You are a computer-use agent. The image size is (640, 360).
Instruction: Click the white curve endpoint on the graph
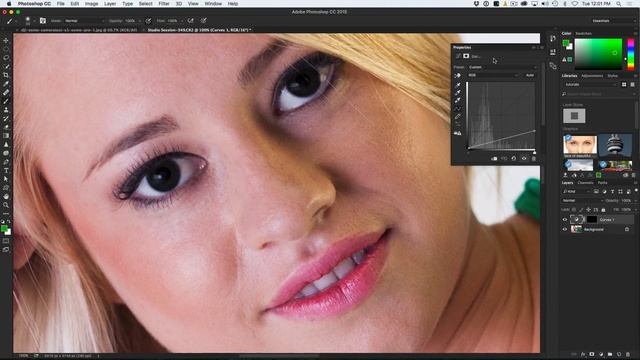pyautogui.click(x=535, y=131)
